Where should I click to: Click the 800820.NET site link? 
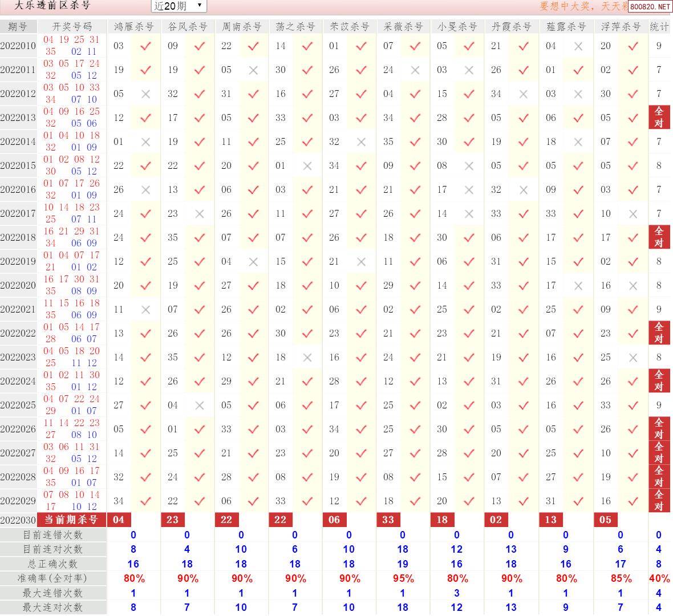(x=650, y=7)
